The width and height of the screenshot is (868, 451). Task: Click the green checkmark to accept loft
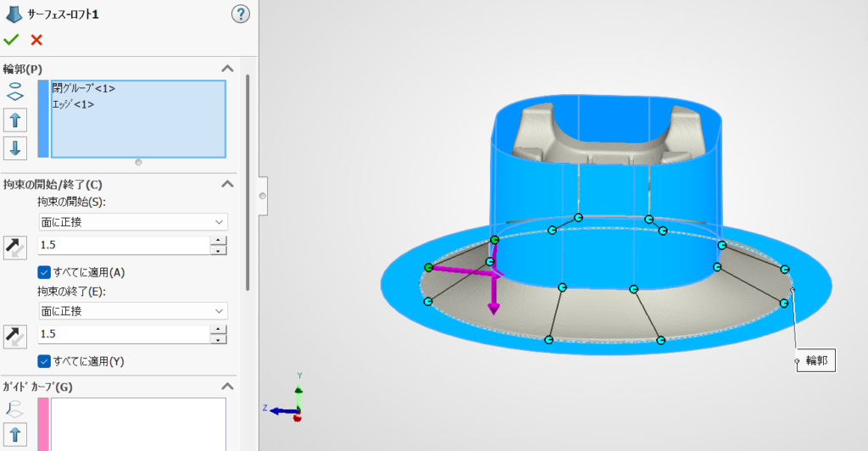coord(11,40)
